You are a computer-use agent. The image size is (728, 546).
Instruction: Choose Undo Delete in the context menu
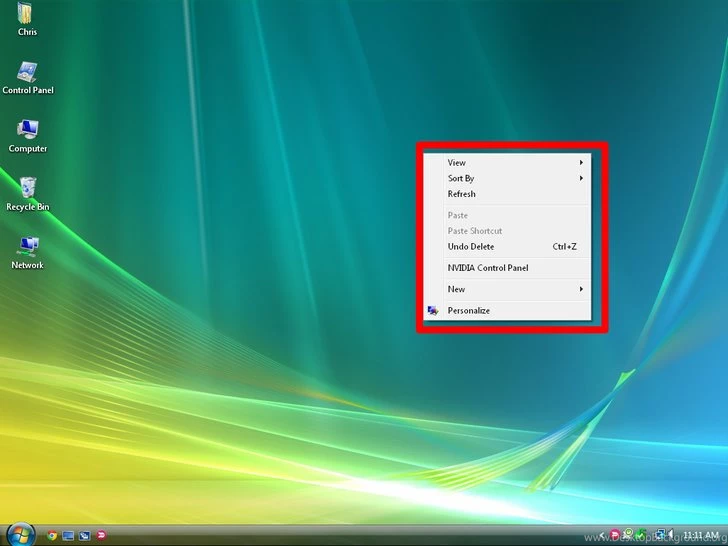[x=507, y=247]
